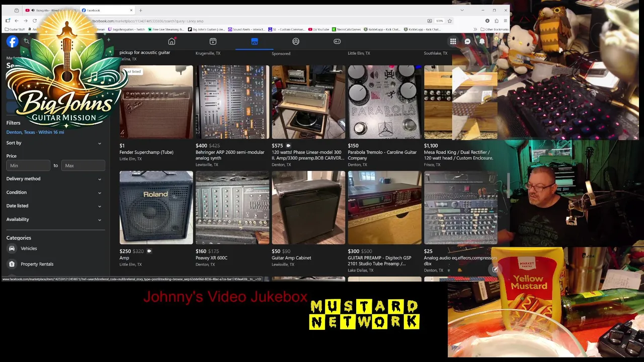Open the Phase Linear amp listing image

click(x=308, y=102)
